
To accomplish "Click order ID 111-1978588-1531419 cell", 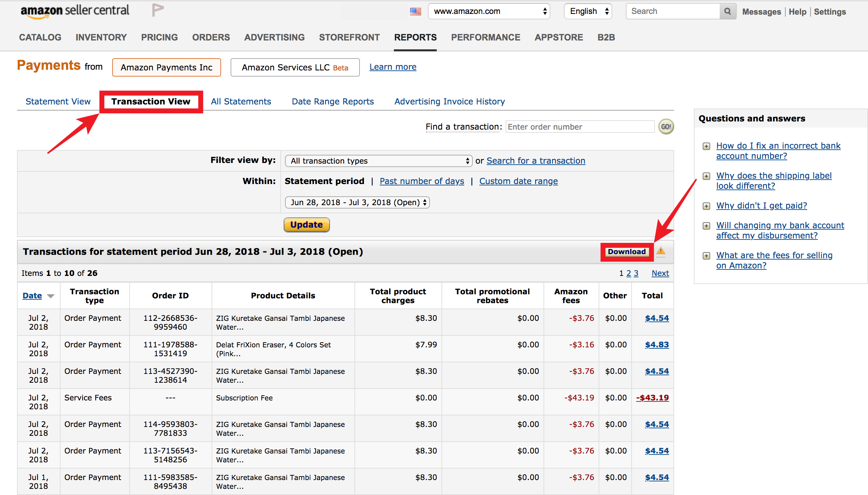I will click(170, 349).
